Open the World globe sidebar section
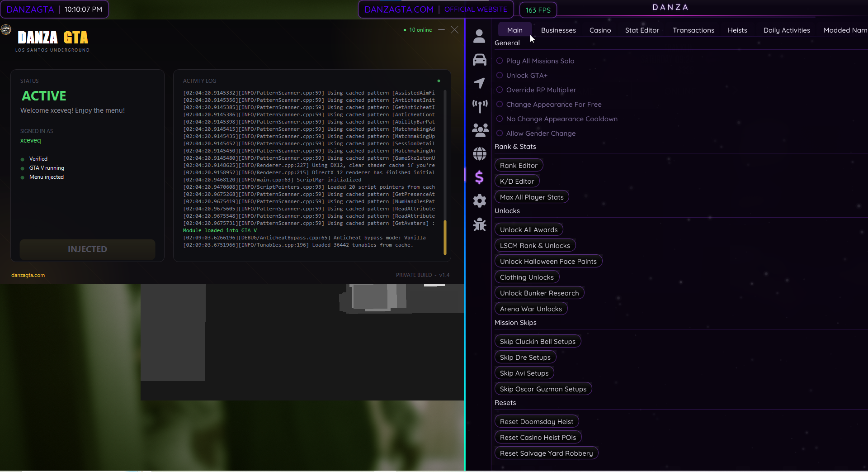 point(479,154)
